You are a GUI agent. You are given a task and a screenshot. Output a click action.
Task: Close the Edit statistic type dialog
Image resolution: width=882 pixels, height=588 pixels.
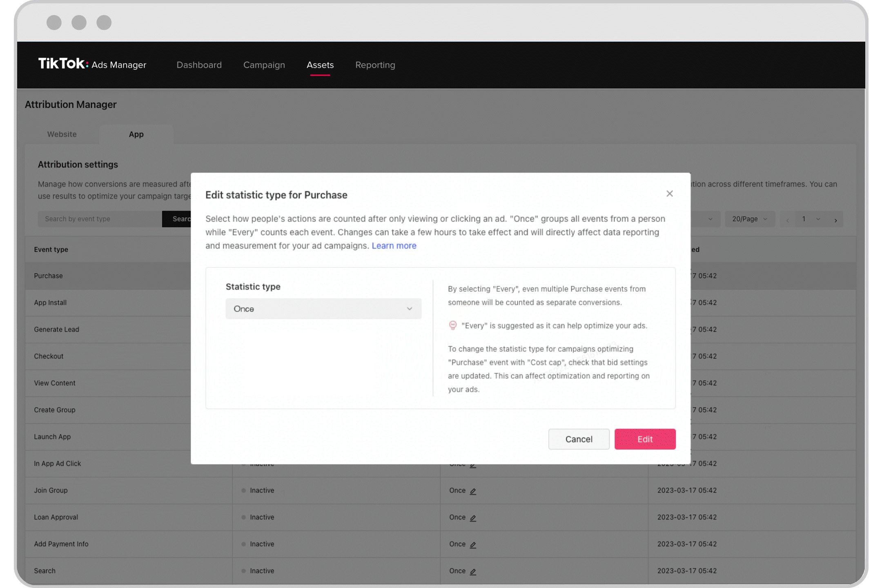(x=669, y=194)
